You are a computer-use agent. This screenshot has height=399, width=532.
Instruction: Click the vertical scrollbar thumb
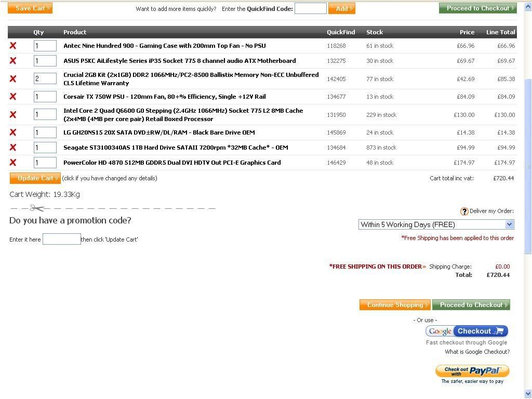coord(528,166)
